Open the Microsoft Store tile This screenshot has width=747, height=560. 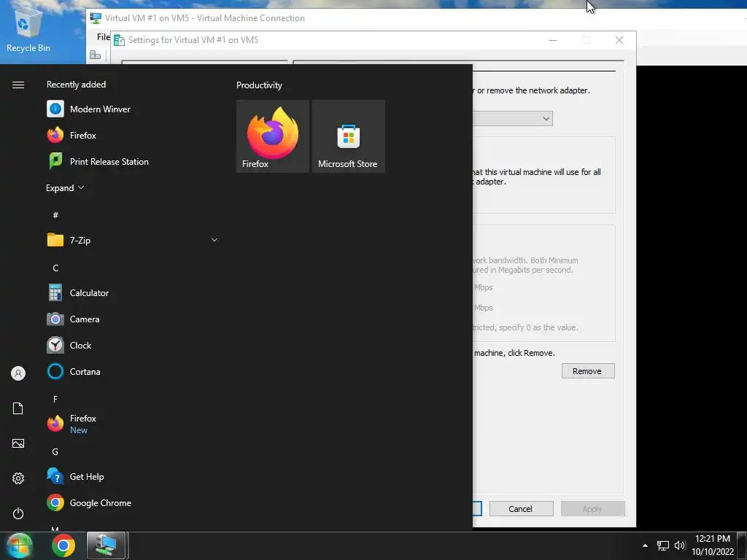pyautogui.click(x=348, y=136)
